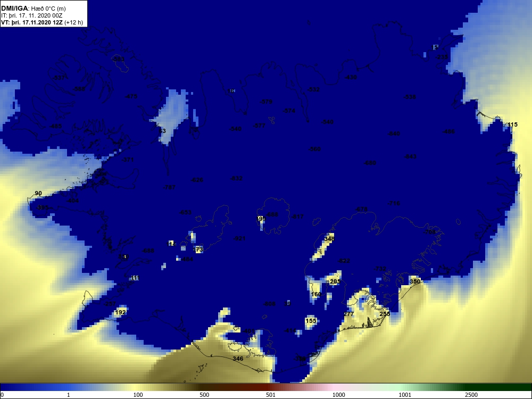Click the legend label 501

click(271, 395)
